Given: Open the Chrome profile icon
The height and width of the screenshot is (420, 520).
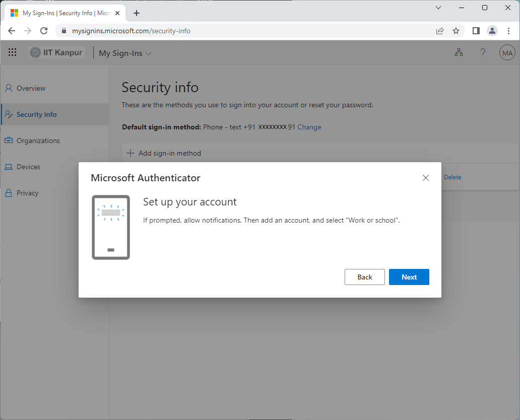Looking at the screenshot, I should click(x=492, y=31).
